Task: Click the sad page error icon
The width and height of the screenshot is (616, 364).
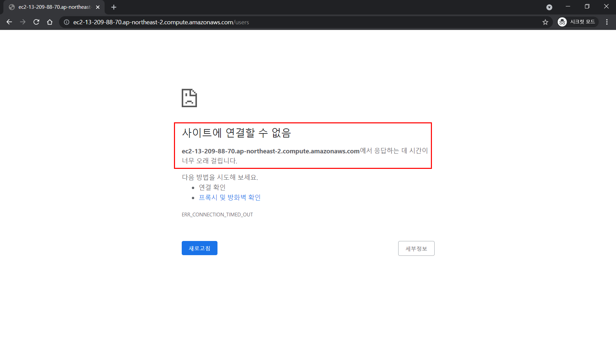Action: pos(189,98)
